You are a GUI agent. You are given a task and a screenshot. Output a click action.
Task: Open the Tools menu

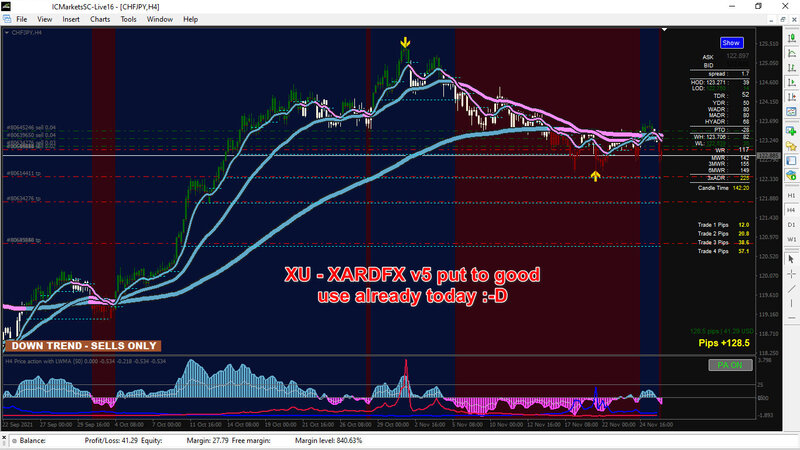coord(129,19)
